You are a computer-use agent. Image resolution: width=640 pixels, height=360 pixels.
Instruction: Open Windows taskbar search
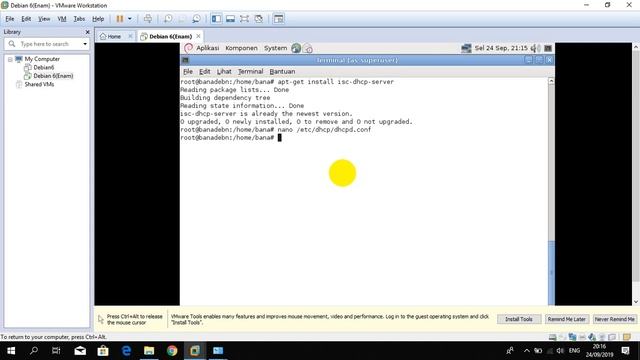pos(34,351)
